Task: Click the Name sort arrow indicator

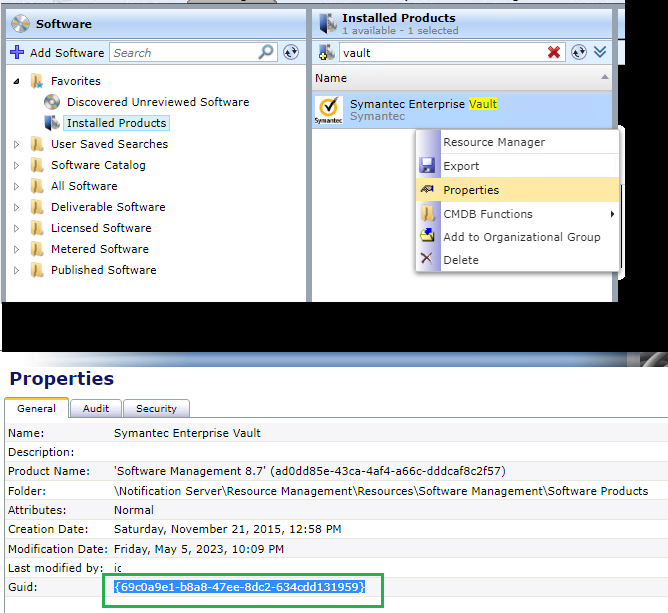Action: click(605, 77)
